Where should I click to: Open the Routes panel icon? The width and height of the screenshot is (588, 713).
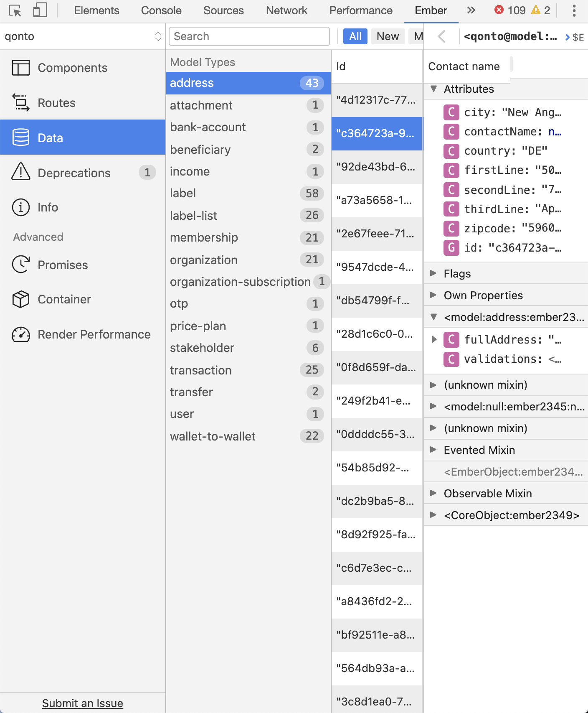point(21,103)
